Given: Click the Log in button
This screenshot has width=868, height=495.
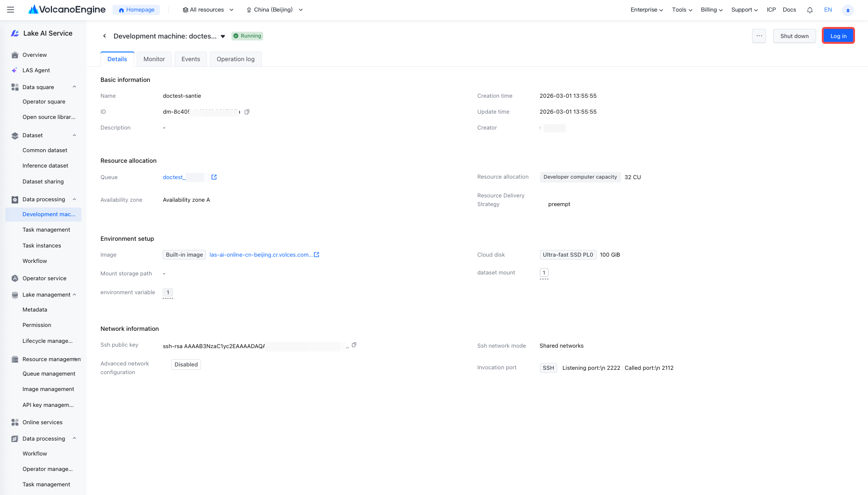Looking at the screenshot, I should coord(838,36).
